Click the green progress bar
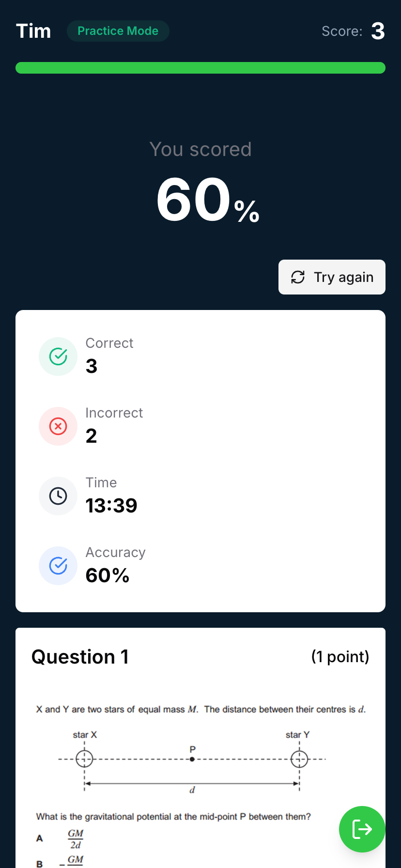 [200, 68]
